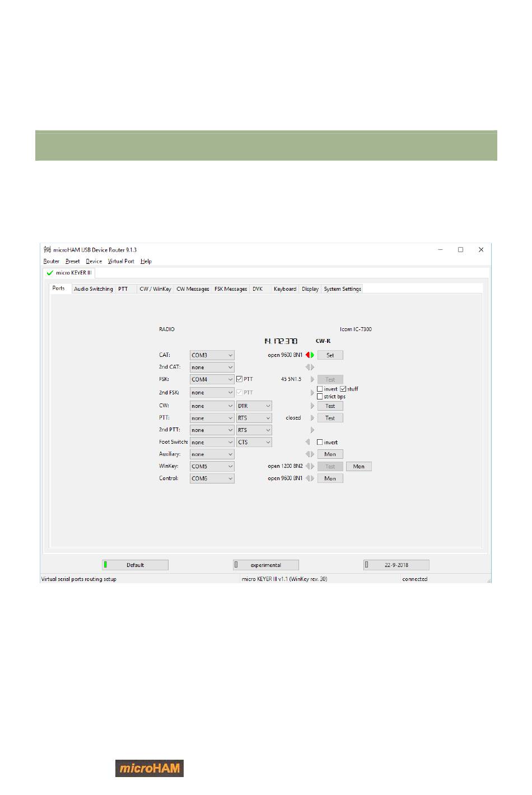Viewport: 532px width, 795px height.
Task: Click the CAT Set button
Action: pos(330,355)
